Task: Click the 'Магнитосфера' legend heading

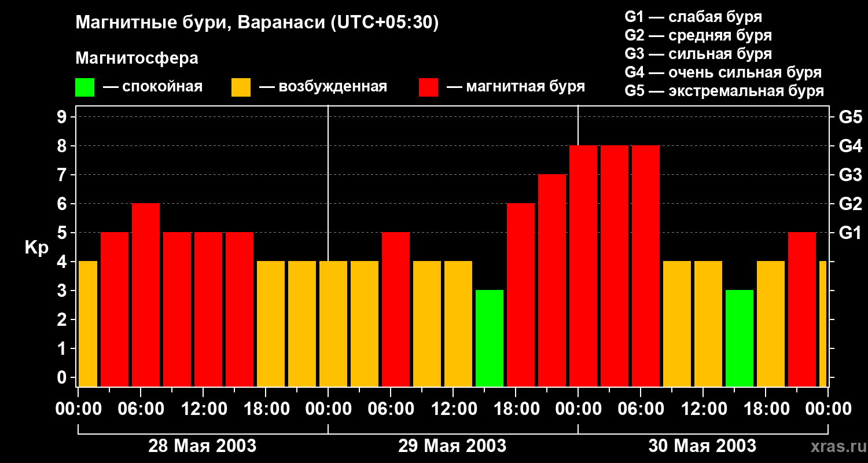Action: (137, 58)
